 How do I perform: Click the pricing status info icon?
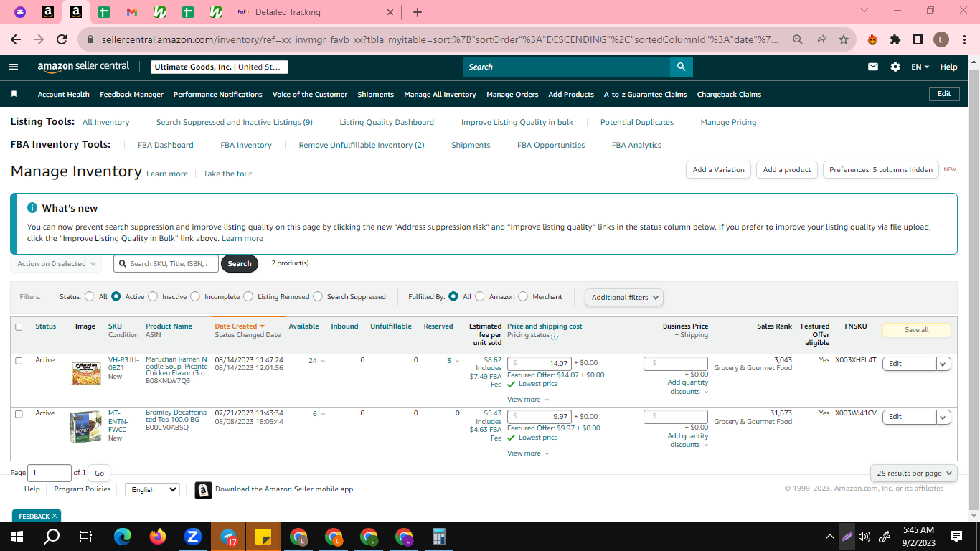click(555, 336)
